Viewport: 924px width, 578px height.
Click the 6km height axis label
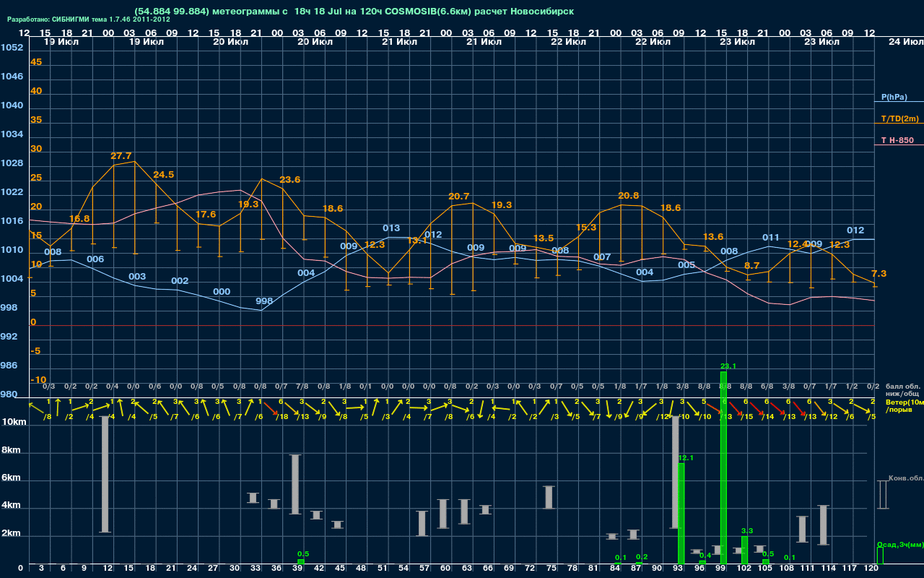point(12,478)
